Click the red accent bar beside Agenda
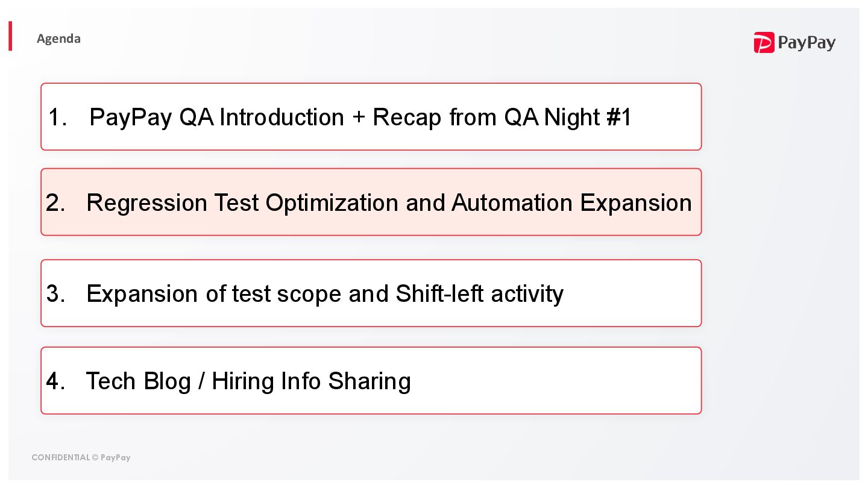 click(x=10, y=36)
